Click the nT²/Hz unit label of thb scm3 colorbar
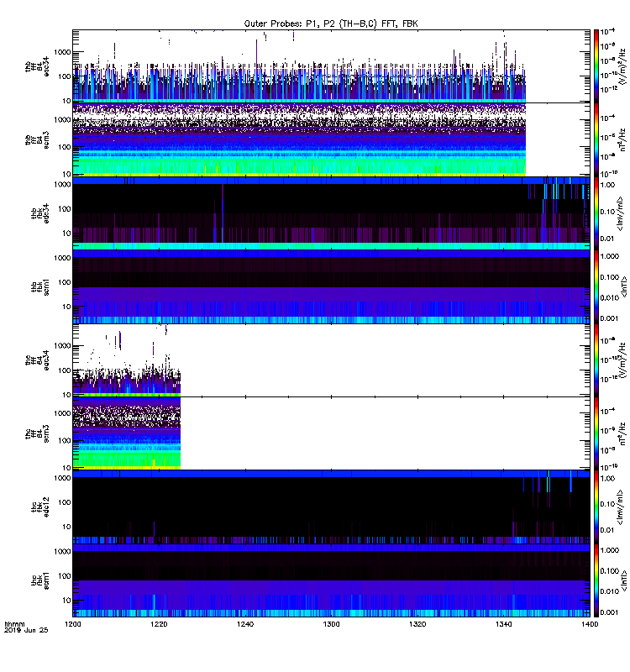Viewport: 630px width, 672px height. tap(622, 139)
